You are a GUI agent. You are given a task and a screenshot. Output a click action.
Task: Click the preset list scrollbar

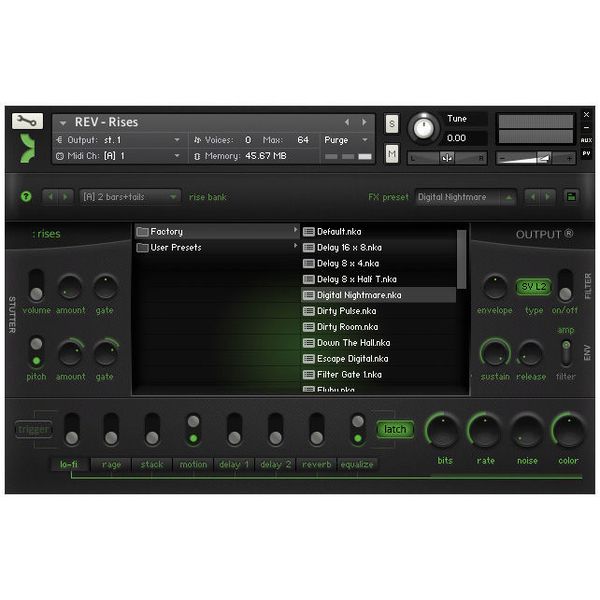[x=461, y=259]
